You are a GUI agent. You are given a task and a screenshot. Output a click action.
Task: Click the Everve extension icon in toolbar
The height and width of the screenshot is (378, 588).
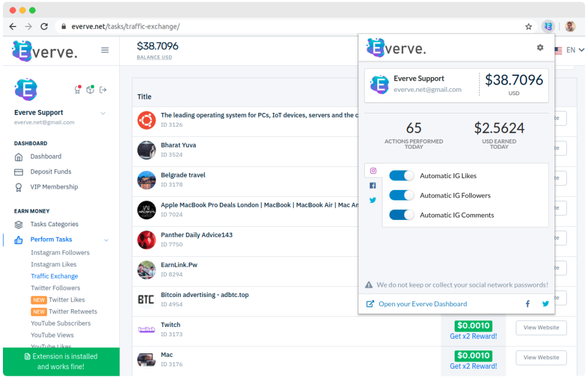click(548, 26)
